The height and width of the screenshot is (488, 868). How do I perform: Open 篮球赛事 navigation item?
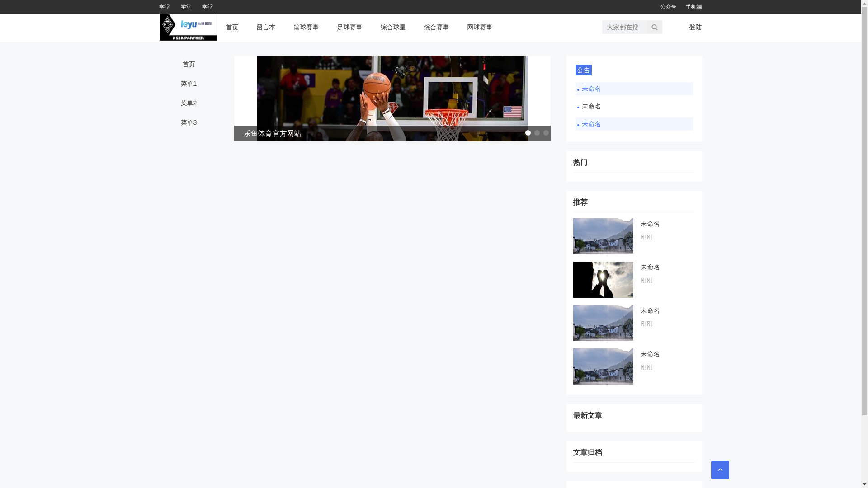[x=306, y=27]
